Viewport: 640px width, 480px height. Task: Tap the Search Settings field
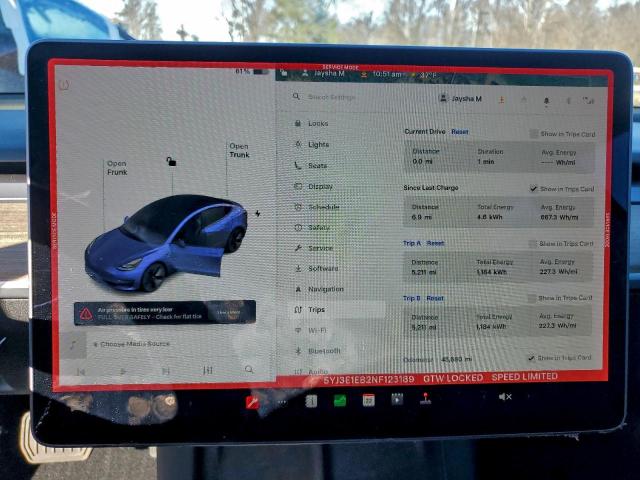coord(331,97)
